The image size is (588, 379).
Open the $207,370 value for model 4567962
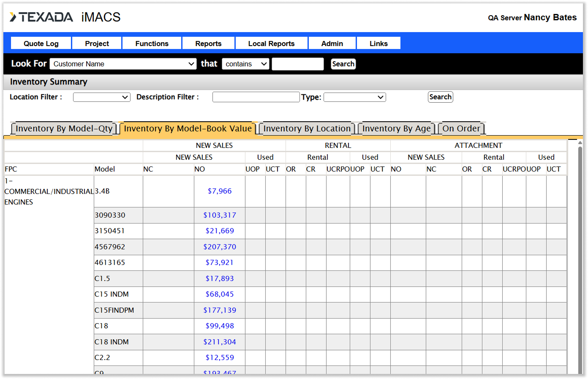(220, 247)
